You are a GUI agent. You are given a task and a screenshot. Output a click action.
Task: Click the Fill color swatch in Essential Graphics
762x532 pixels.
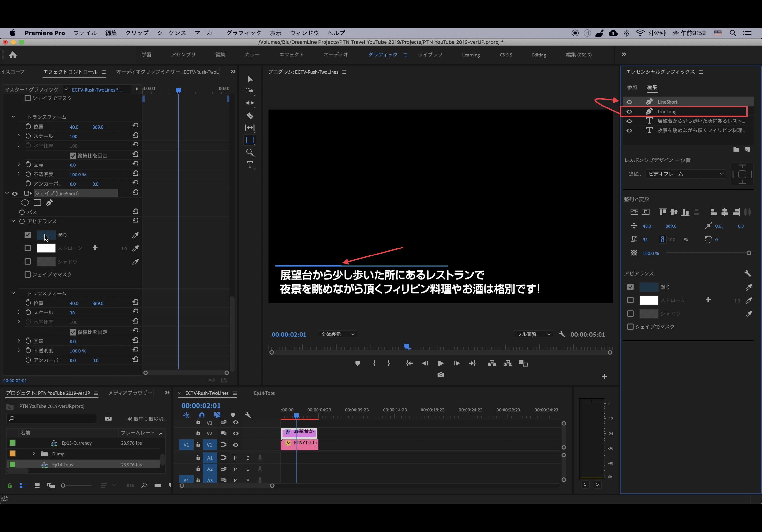pyautogui.click(x=648, y=287)
